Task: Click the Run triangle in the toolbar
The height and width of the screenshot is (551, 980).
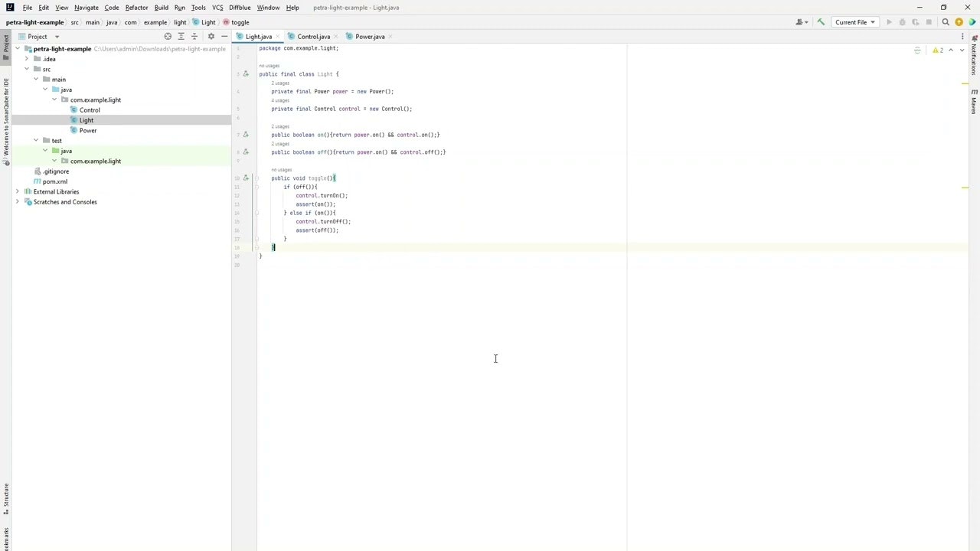Action: [889, 22]
